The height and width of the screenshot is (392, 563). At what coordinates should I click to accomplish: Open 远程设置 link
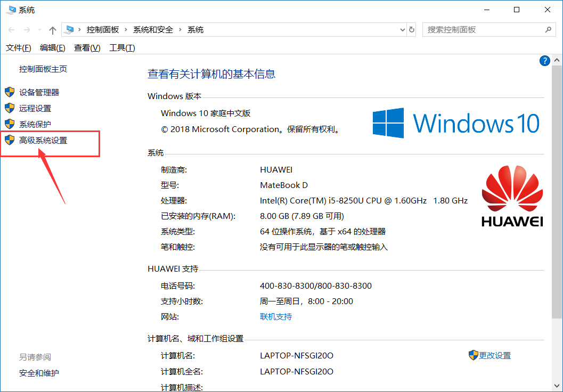click(35, 108)
